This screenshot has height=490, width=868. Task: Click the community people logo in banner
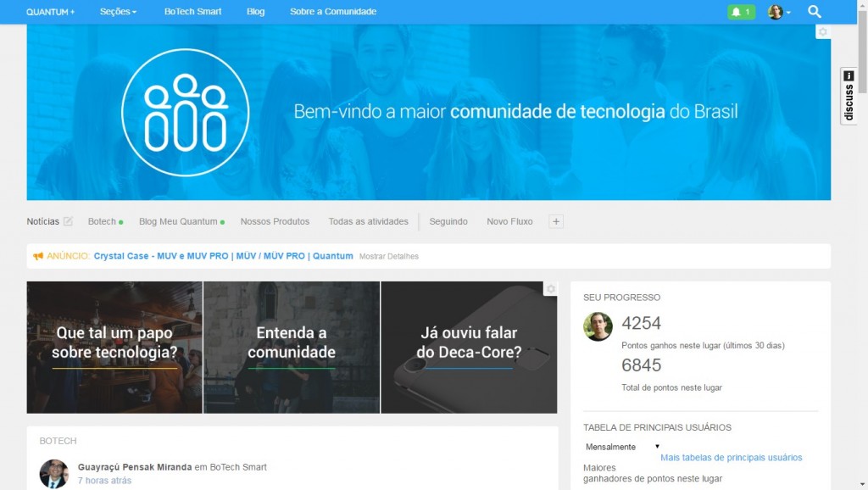click(x=185, y=112)
